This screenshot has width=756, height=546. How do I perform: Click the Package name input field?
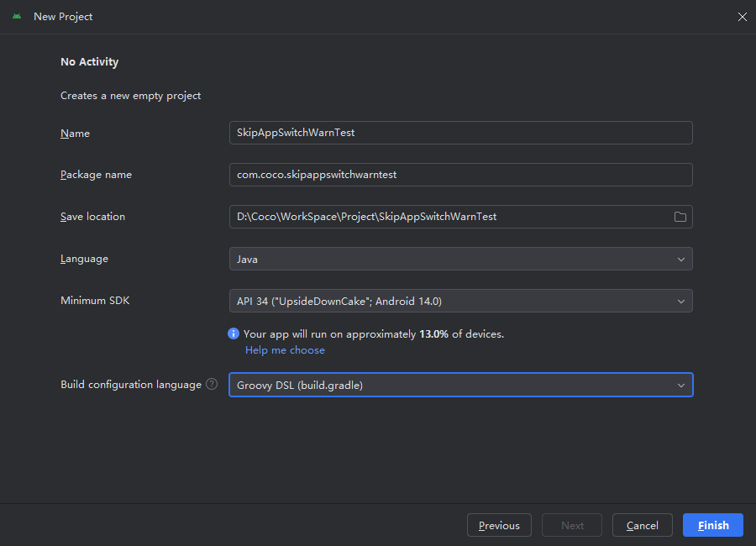[x=461, y=175]
